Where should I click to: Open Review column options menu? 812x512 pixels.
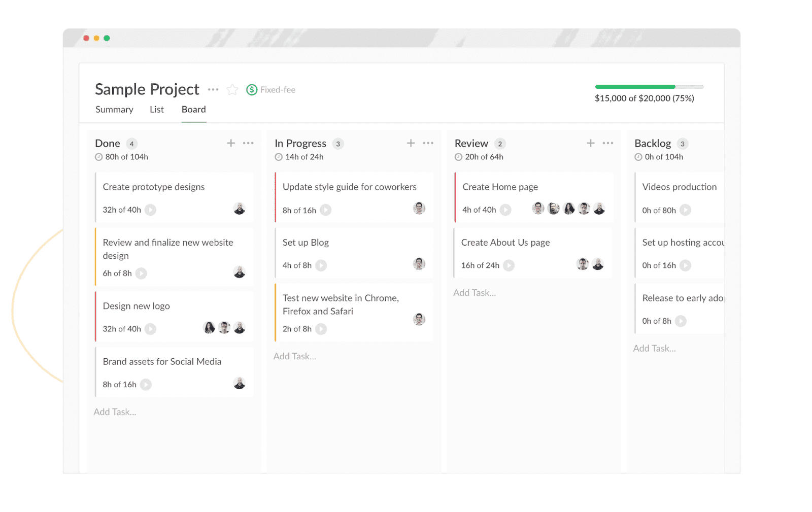[608, 143]
